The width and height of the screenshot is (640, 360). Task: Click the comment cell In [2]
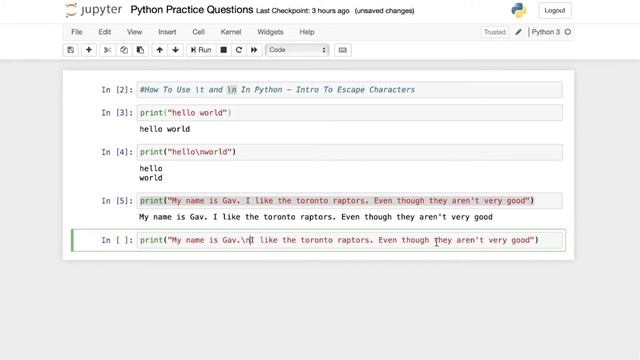click(x=349, y=90)
